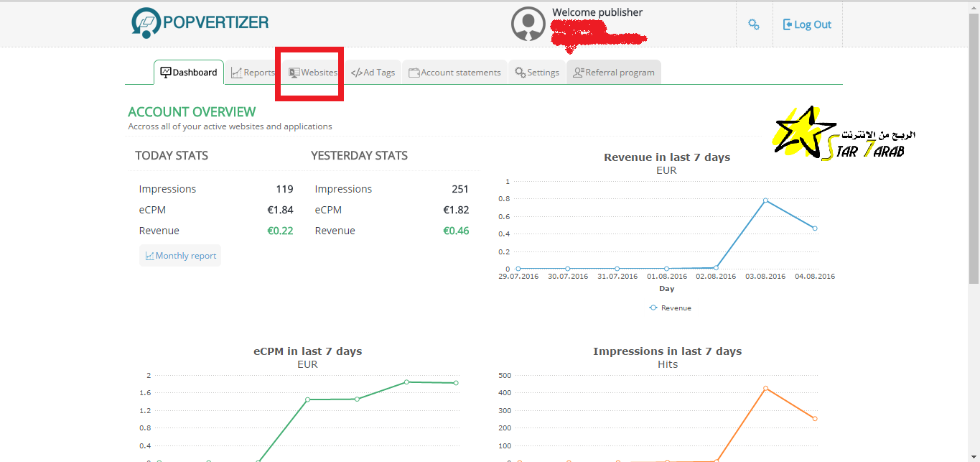This screenshot has width=980, height=462.
Task: Open the header settings gears icon
Action: point(754,24)
